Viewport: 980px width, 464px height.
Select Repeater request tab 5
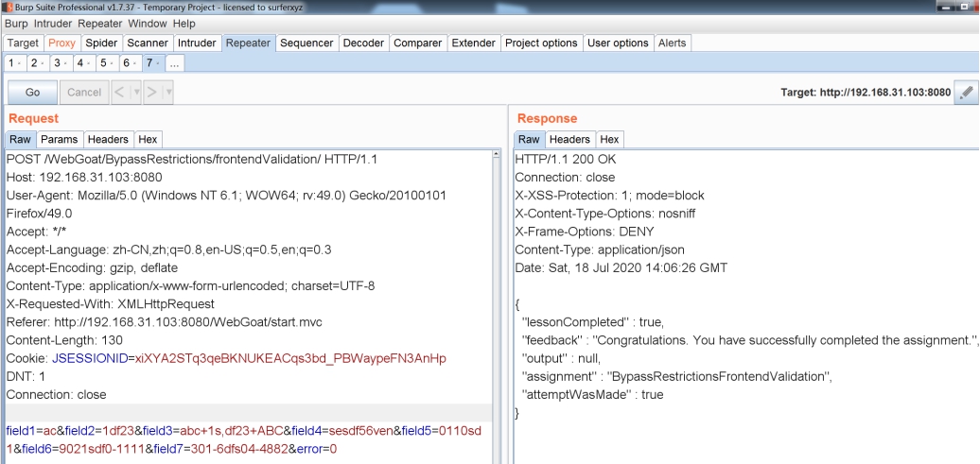pyautogui.click(x=107, y=63)
